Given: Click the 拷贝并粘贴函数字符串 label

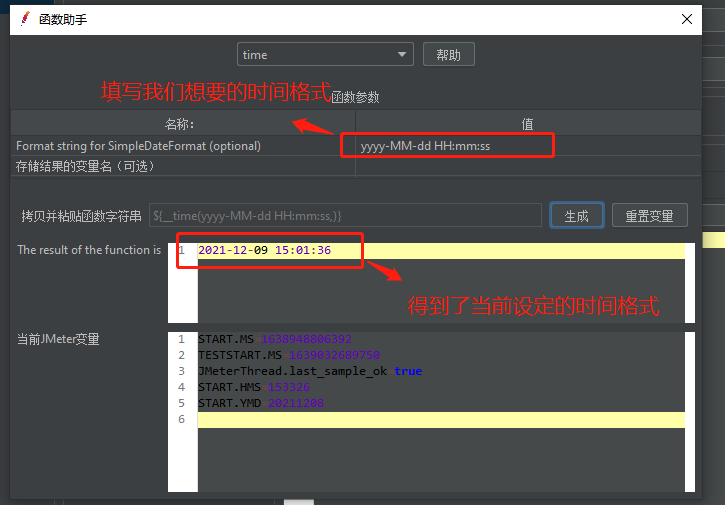Looking at the screenshot, I should click(x=81, y=216).
